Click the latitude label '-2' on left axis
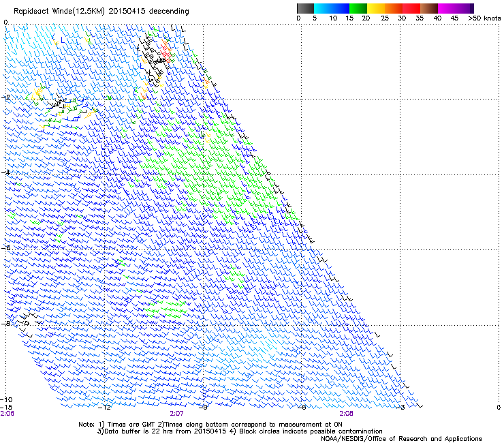 (x=6, y=97)
